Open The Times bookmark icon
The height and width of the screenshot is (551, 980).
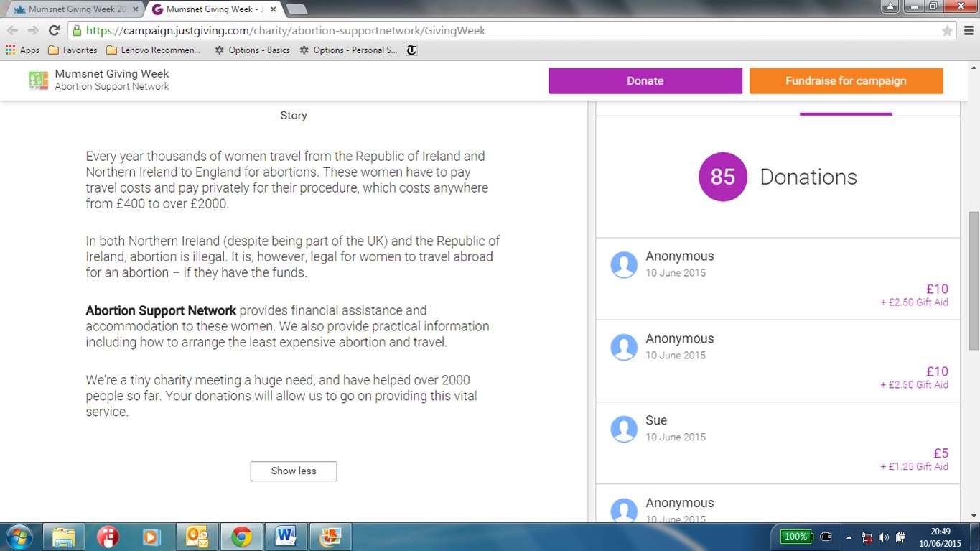[411, 50]
